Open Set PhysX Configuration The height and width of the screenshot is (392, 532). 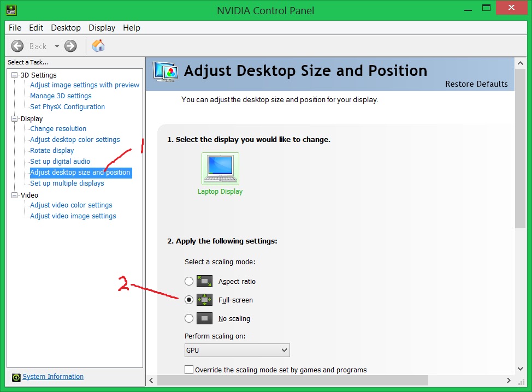(x=68, y=106)
